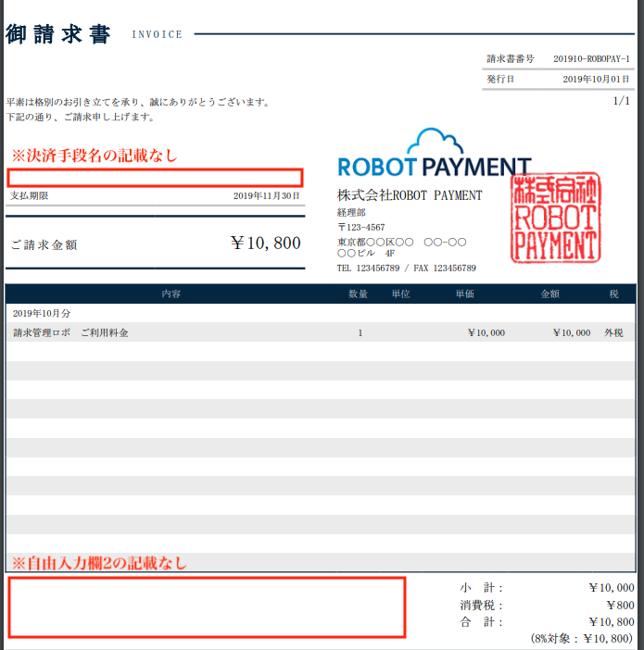This screenshot has height=650, width=644.
Task: Click the issue date 2019年10月01日
Action: (x=597, y=80)
